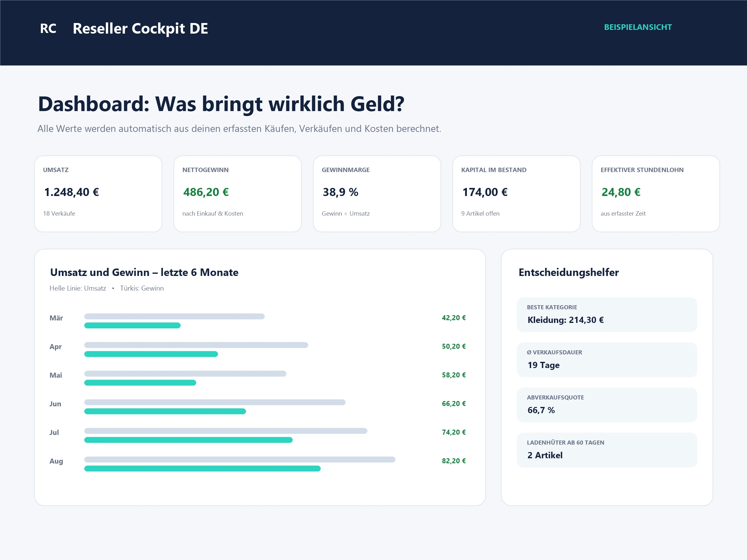Viewport: 747px width, 560px height.
Task: Click the 74,20 € profit value
Action: click(453, 433)
